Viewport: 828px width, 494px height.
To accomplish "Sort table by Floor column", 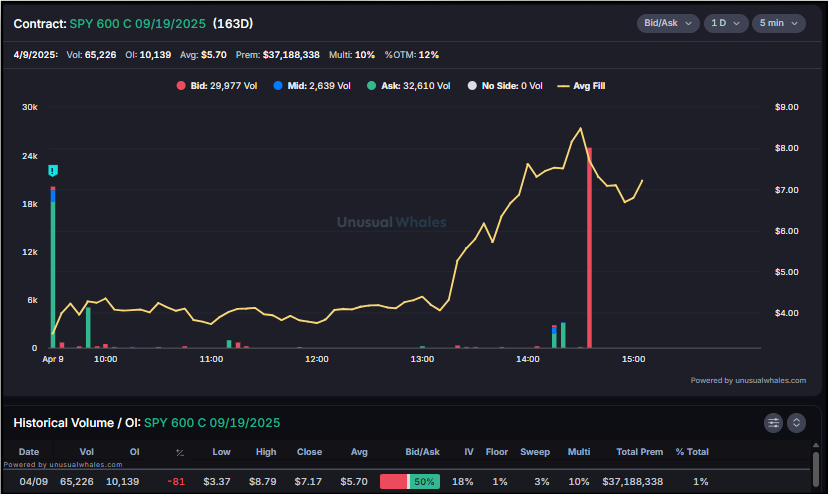I will pos(497,452).
